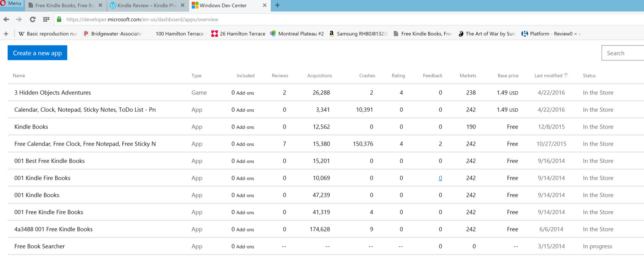Open a new tab with plus button
The height and width of the screenshot is (256, 644).
[x=277, y=5]
